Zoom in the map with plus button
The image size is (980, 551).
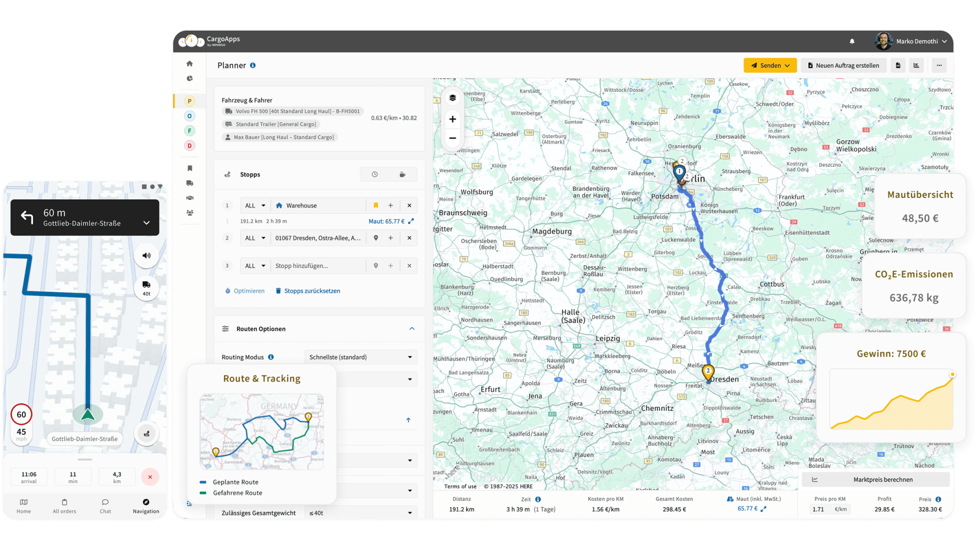coord(452,119)
